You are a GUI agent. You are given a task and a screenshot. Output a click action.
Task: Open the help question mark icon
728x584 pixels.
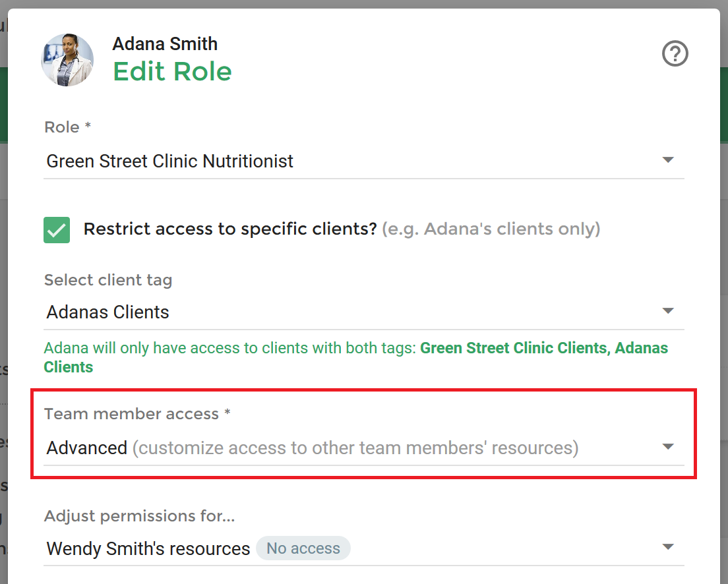point(675,54)
